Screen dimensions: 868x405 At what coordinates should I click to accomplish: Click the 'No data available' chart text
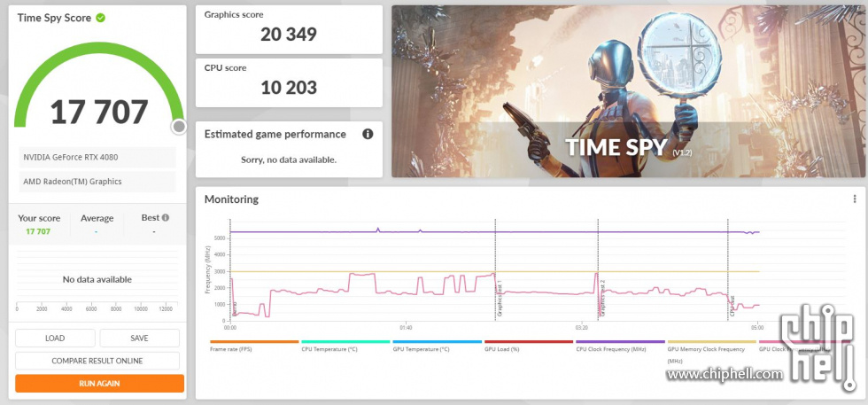click(x=97, y=280)
